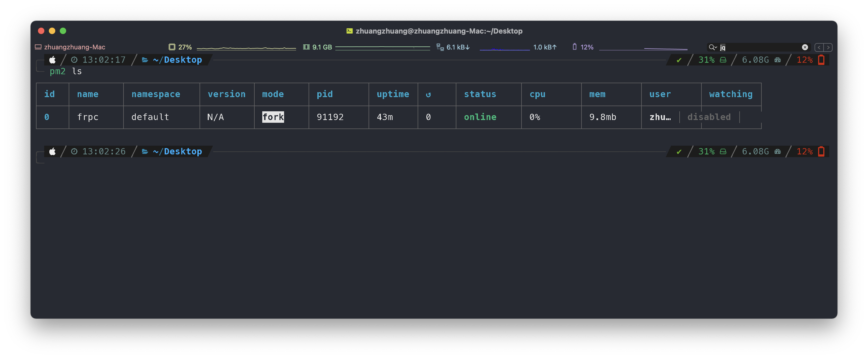Click the 'uptime' column header
868x359 pixels.
click(393, 94)
